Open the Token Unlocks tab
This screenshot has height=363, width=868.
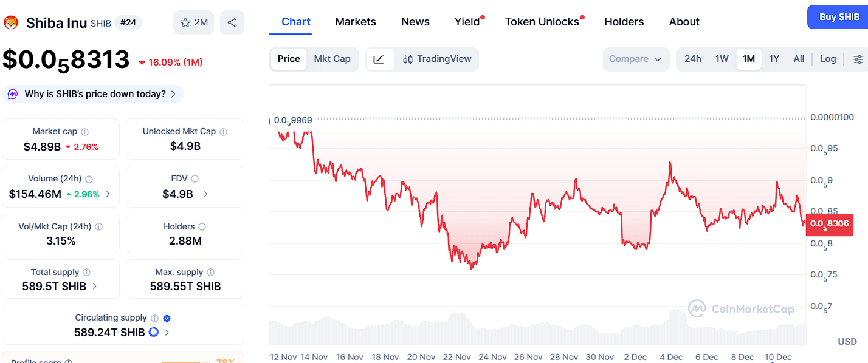542,22
